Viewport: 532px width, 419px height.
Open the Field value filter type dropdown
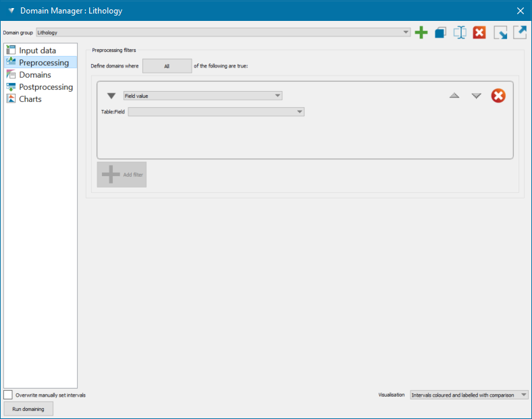click(203, 96)
